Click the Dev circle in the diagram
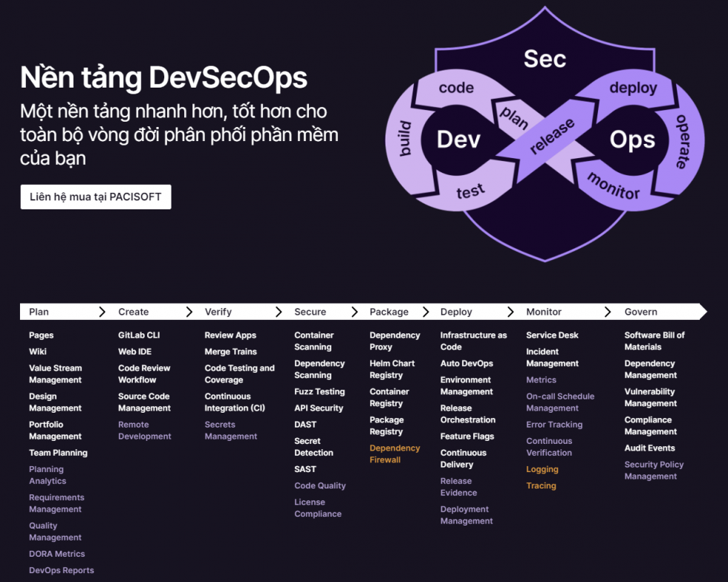The width and height of the screenshot is (728, 582). point(459,140)
